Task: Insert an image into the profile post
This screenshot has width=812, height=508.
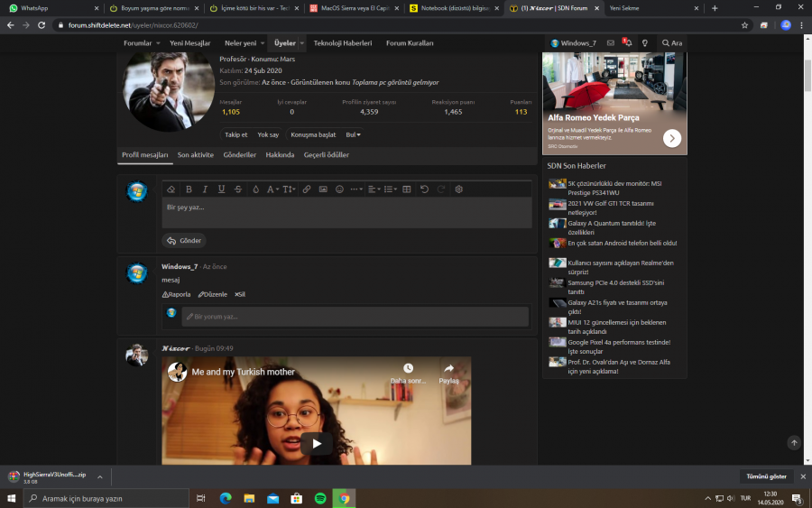Action: (323, 189)
